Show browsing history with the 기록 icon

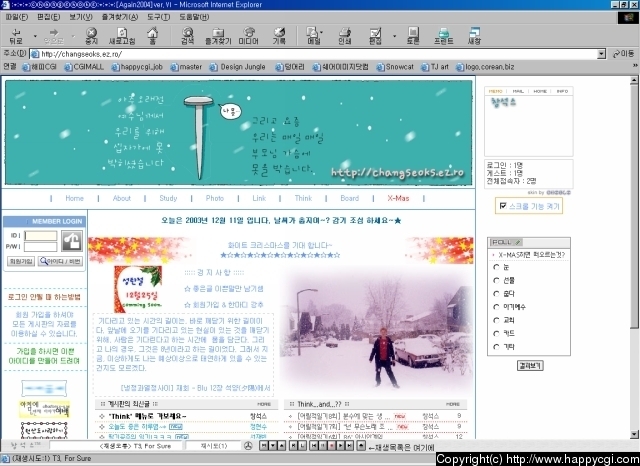[279, 36]
